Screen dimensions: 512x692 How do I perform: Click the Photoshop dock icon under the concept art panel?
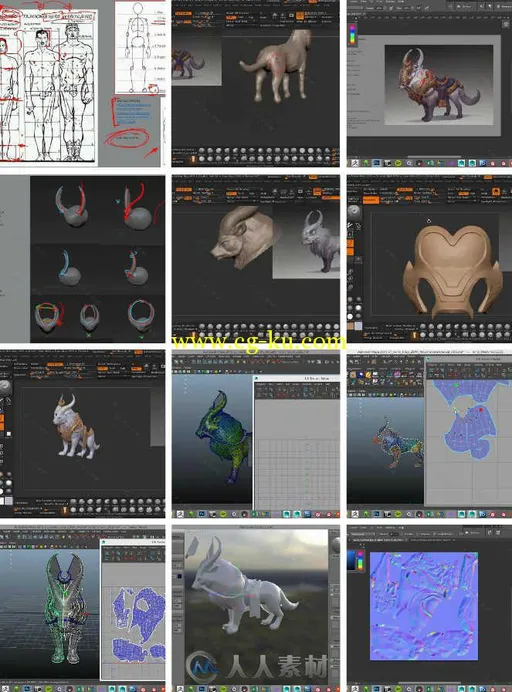click(x=376, y=163)
